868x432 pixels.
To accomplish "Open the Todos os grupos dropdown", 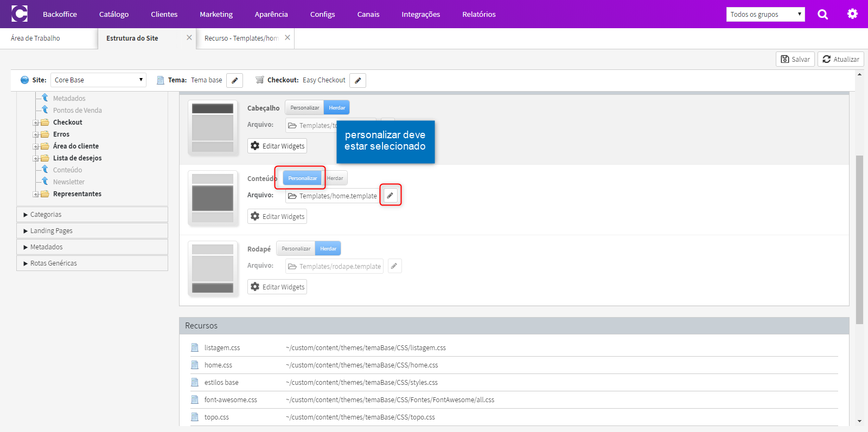I will tap(765, 14).
